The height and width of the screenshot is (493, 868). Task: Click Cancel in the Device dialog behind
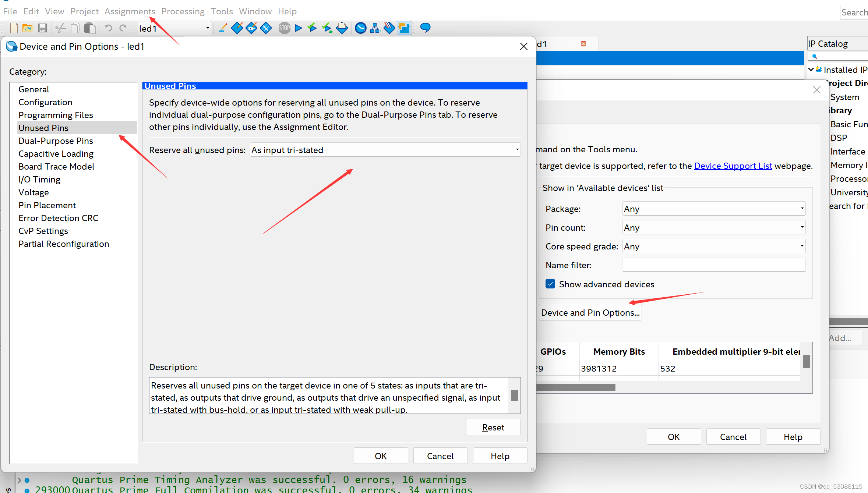click(x=733, y=437)
